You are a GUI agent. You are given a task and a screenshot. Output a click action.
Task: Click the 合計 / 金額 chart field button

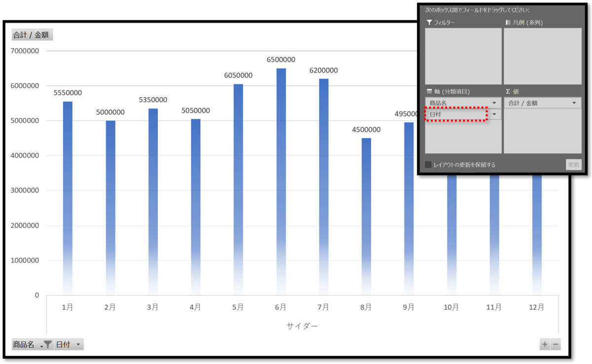pyautogui.click(x=32, y=35)
